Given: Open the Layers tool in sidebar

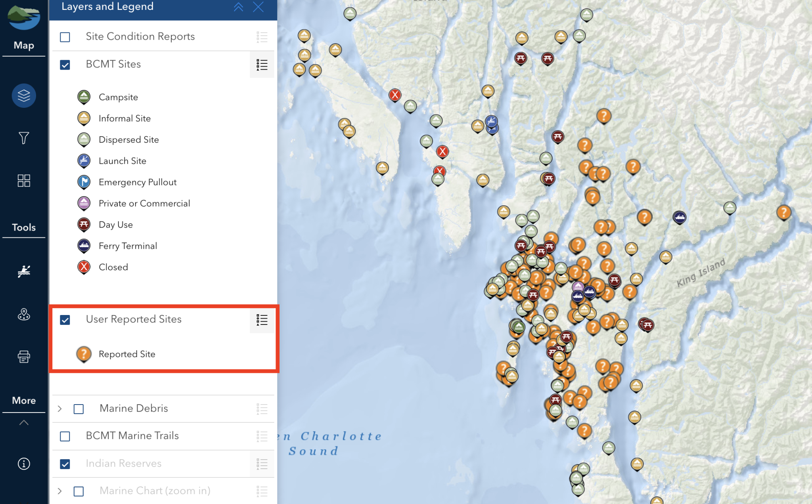Looking at the screenshot, I should click(24, 95).
